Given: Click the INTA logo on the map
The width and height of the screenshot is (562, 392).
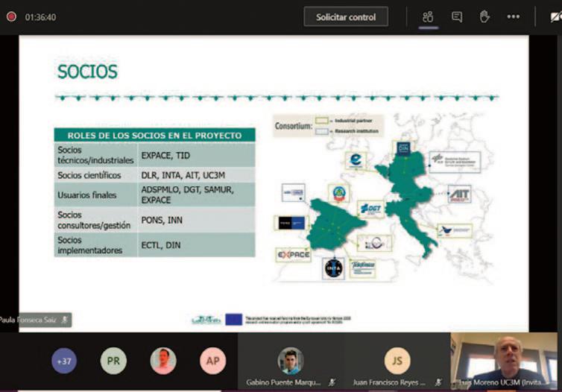Looking at the screenshot, I should coord(334,268).
